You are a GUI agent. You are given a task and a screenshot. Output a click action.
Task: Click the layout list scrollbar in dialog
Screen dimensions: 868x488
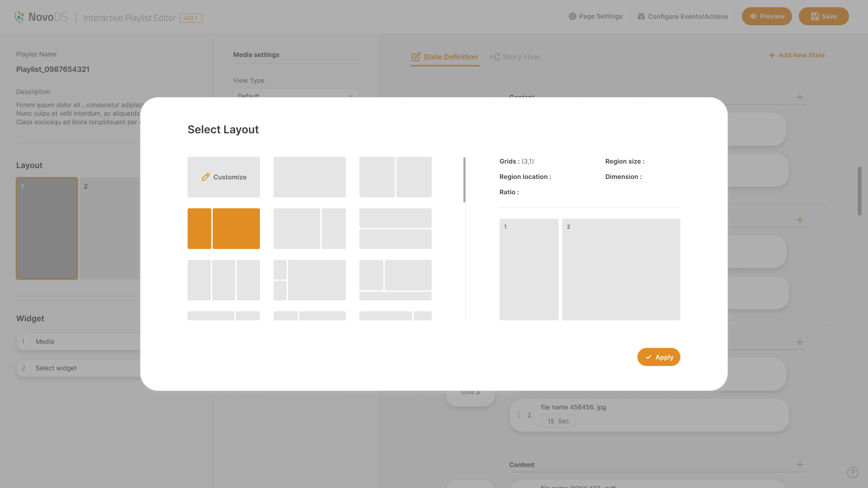tap(464, 180)
